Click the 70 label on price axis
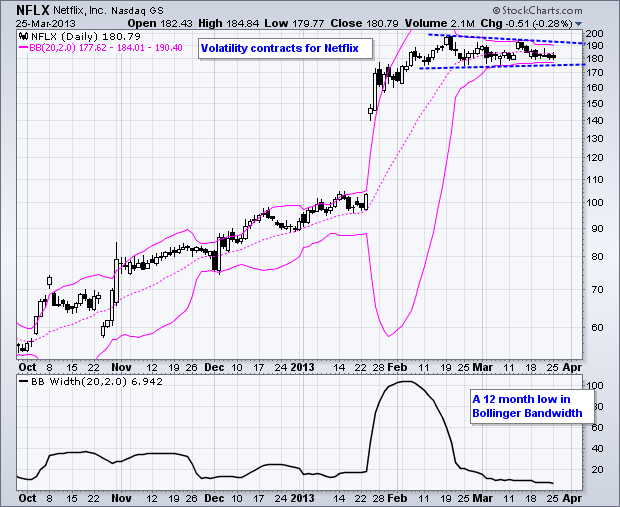 (597, 289)
